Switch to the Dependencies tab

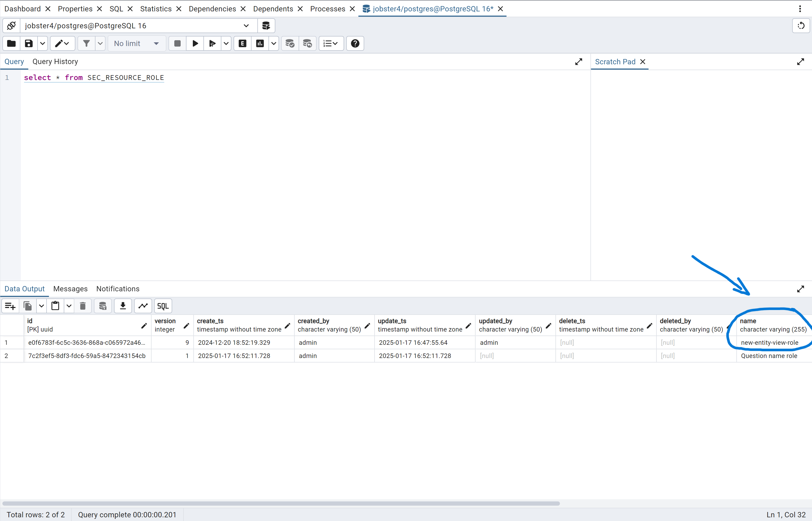[212, 9]
